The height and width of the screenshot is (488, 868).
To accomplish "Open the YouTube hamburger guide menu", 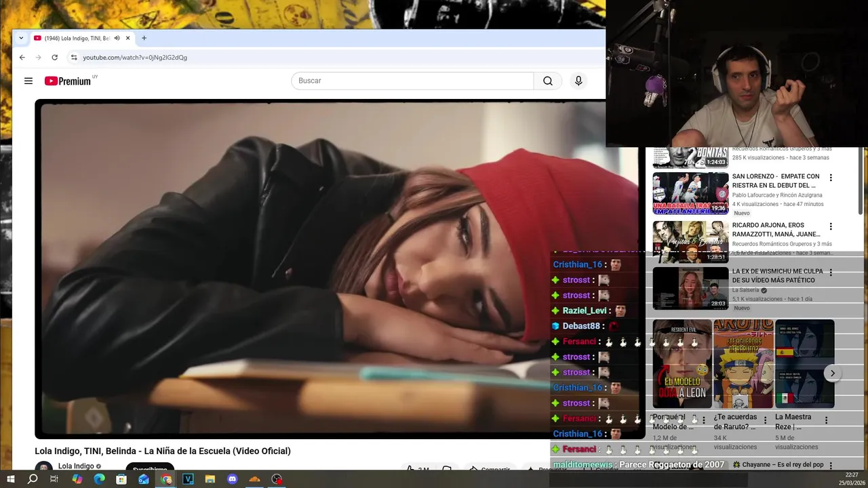I will tap(28, 81).
